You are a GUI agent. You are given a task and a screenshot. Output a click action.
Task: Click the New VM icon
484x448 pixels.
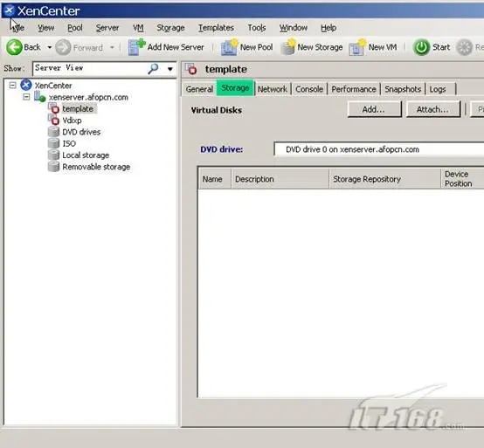[x=357, y=47]
